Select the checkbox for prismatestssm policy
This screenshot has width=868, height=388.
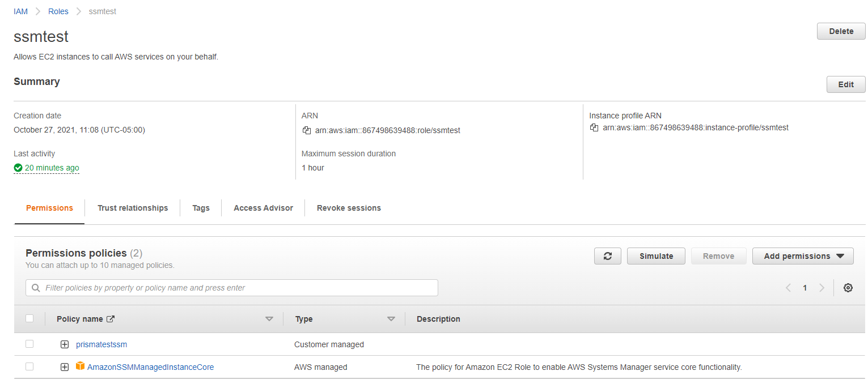point(29,344)
